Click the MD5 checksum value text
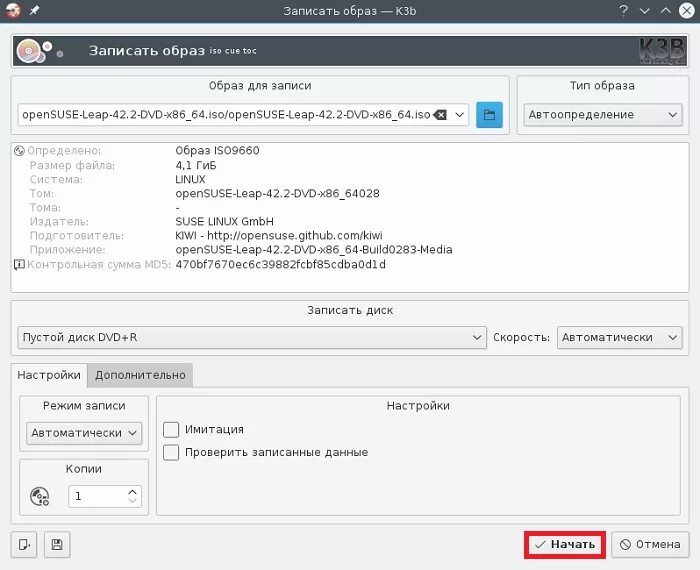The height and width of the screenshot is (570, 700). coord(280,265)
